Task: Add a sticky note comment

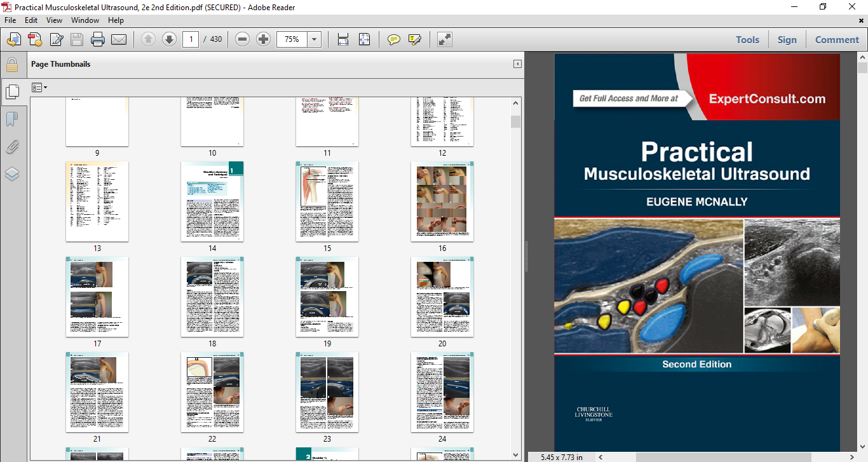Action: [x=394, y=39]
